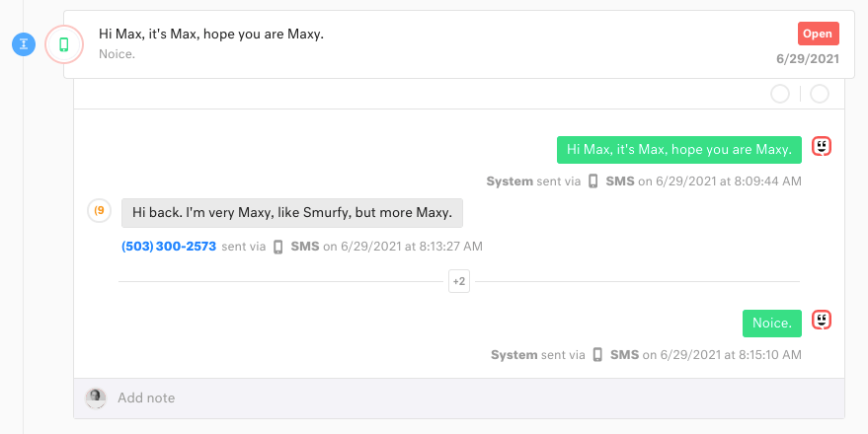The height and width of the screenshot is (434, 868).
Task: Click SMS phone icon after (503) number
Action: pyautogui.click(x=278, y=247)
